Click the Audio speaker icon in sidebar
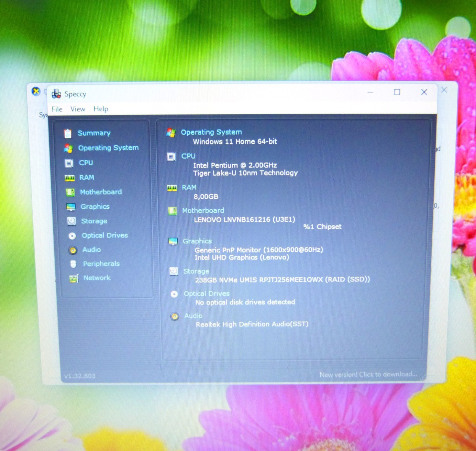This screenshot has width=476, height=451. (x=73, y=250)
